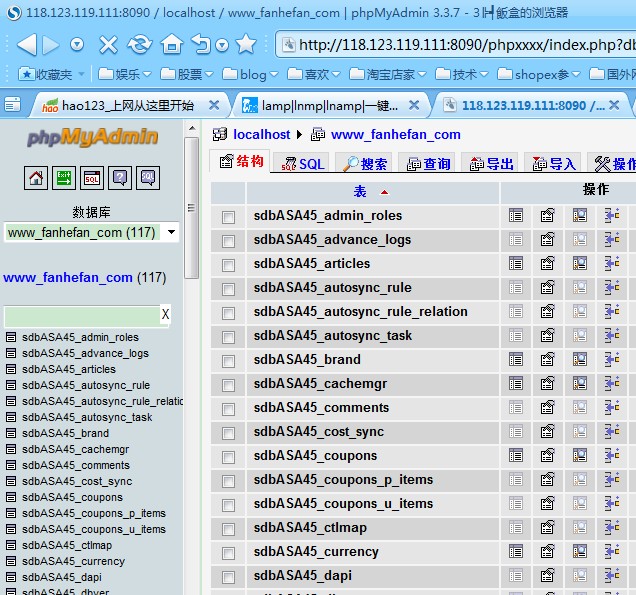Insert icon for sdbASA45_cost_sync row
Screen dimensions: 636x595
612,431
